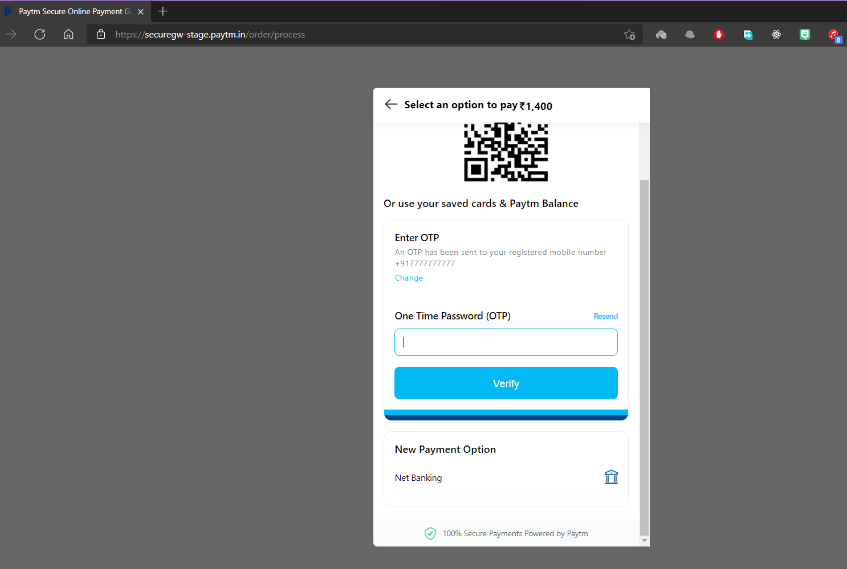Reload the page with browser refresh icon

(x=39, y=35)
